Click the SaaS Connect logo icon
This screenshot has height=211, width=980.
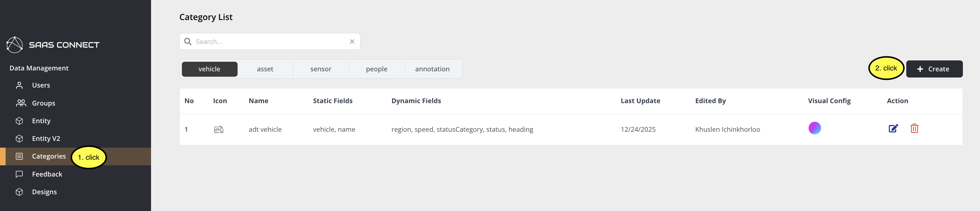pos(15,45)
